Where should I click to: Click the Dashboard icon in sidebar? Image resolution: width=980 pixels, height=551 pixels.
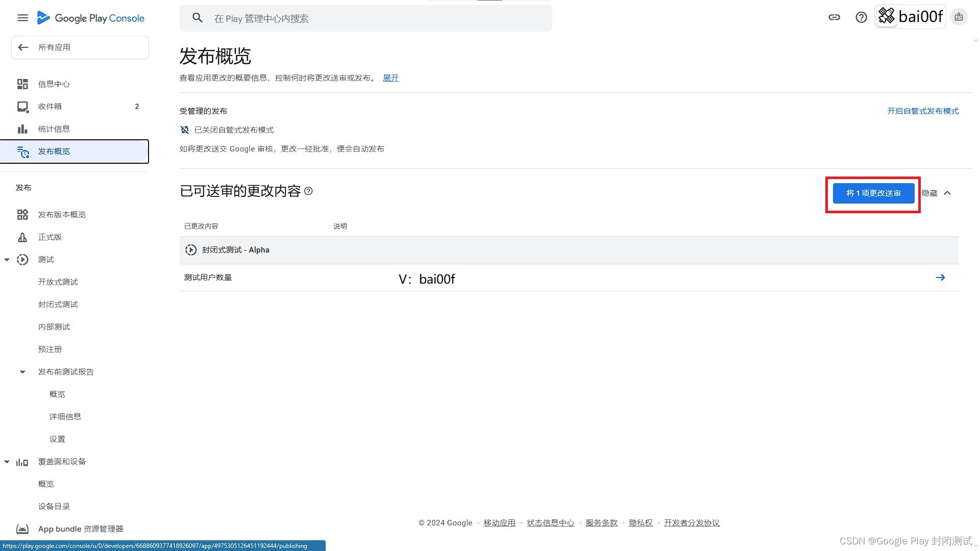click(x=22, y=84)
